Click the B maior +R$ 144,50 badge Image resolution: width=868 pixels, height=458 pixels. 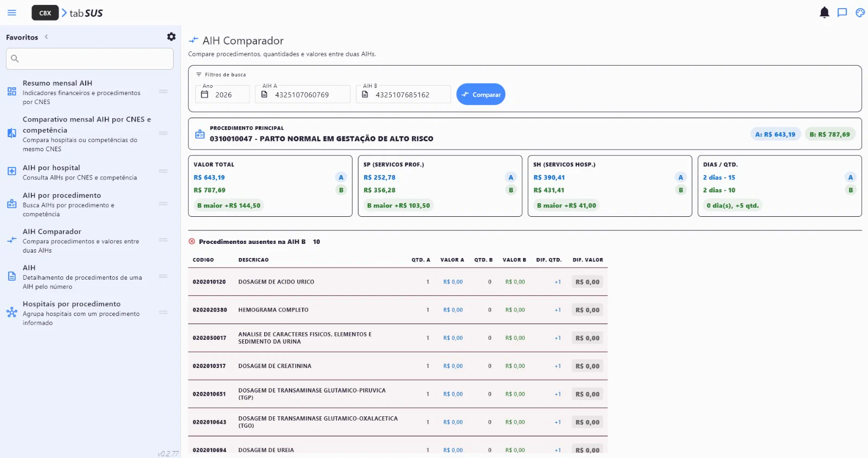point(228,205)
